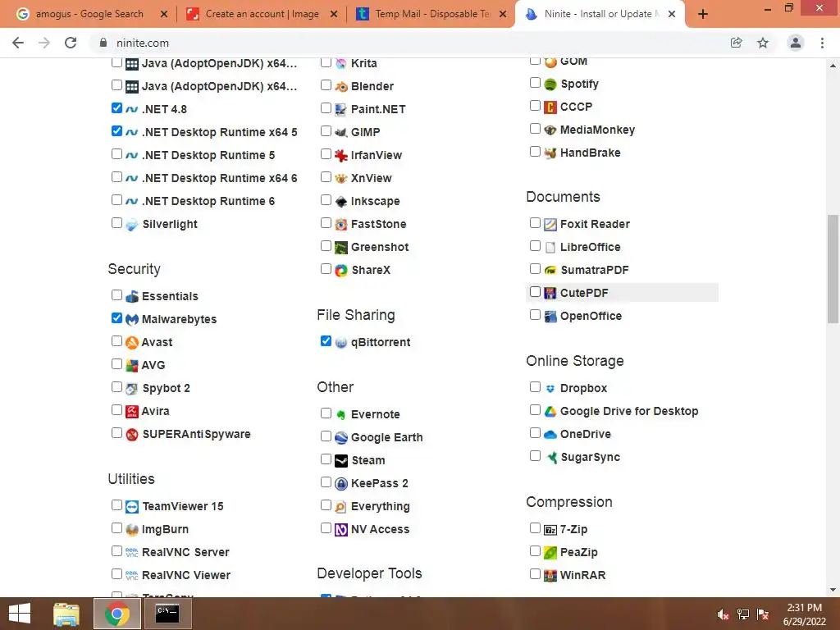Click the taskbar clock and date
840x630 pixels.
[x=804, y=614]
